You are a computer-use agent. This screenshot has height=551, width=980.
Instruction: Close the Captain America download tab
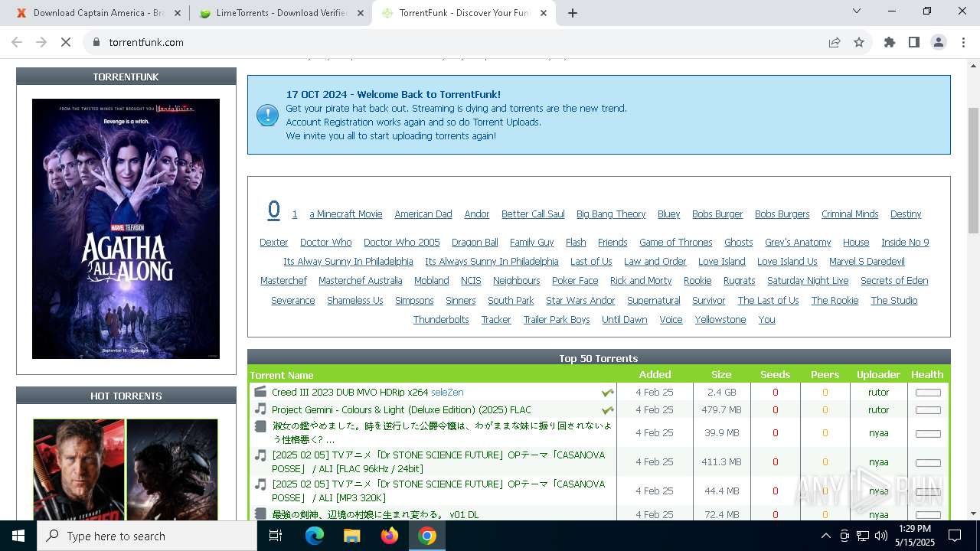coord(178,13)
